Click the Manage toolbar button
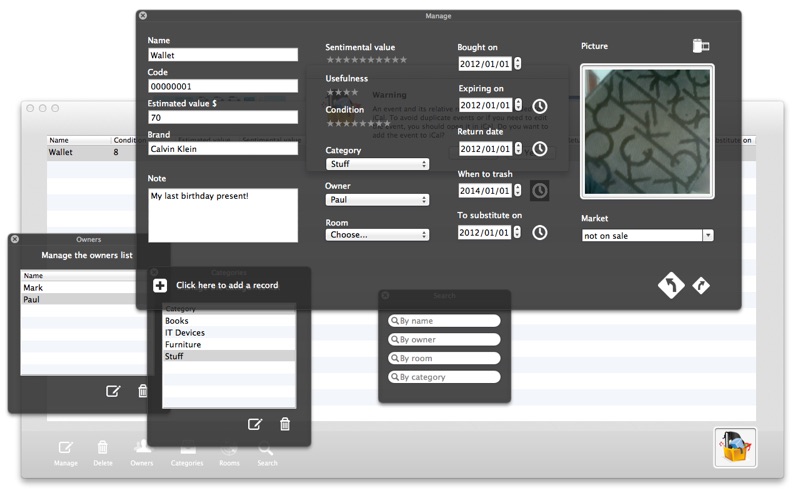800x500 pixels. point(66,453)
